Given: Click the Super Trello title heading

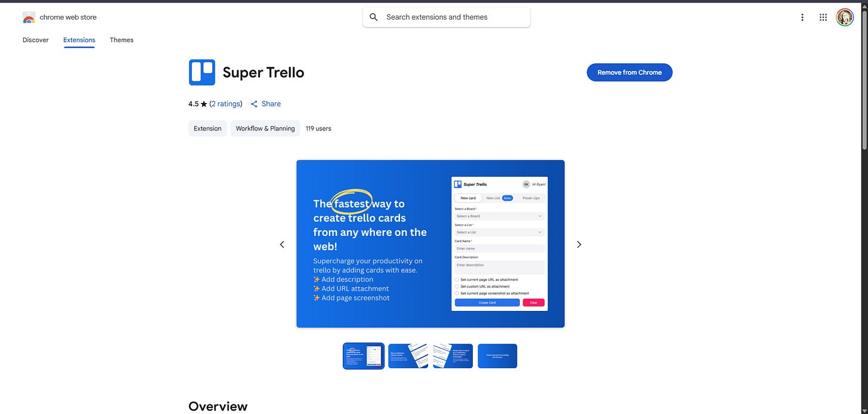Looking at the screenshot, I should [263, 72].
